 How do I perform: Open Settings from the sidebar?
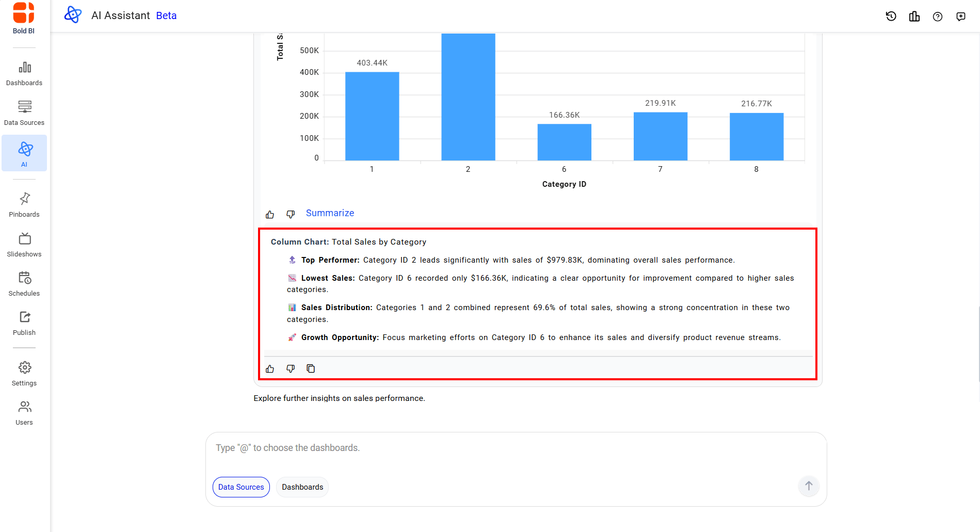click(24, 374)
